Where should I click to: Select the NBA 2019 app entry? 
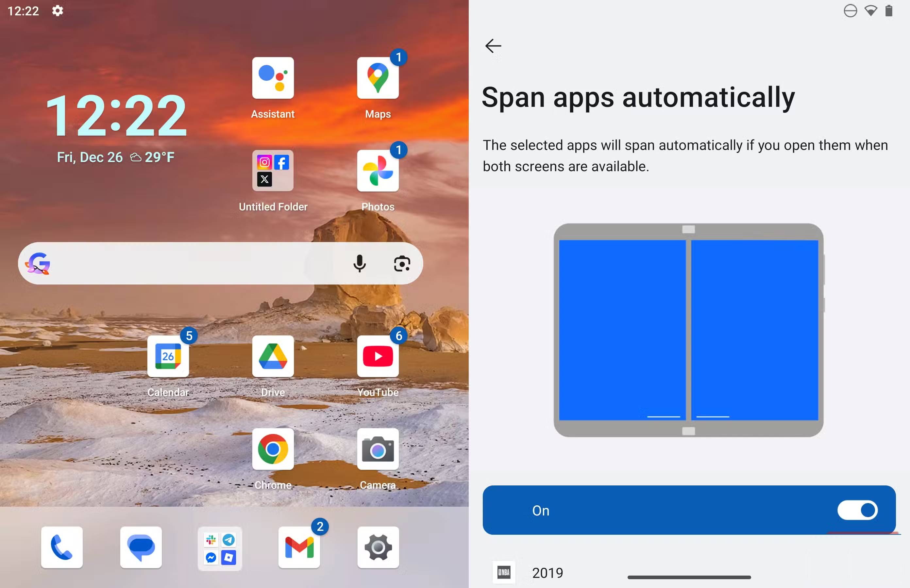tap(547, 573)
